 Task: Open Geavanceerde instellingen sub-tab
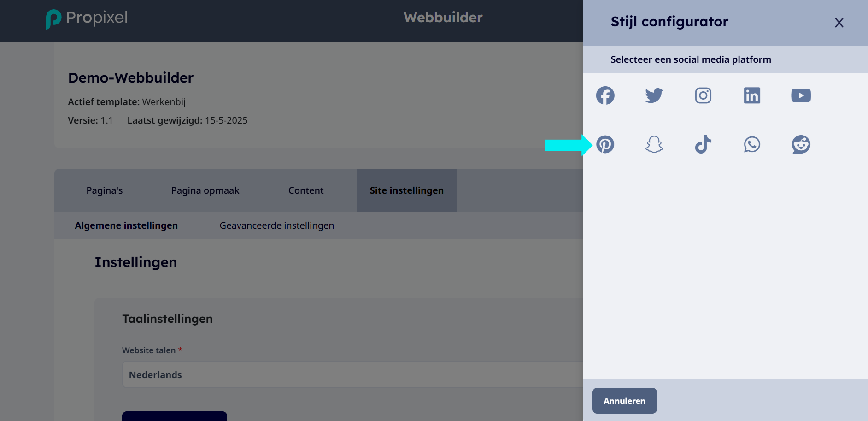[x=277, y=225]
